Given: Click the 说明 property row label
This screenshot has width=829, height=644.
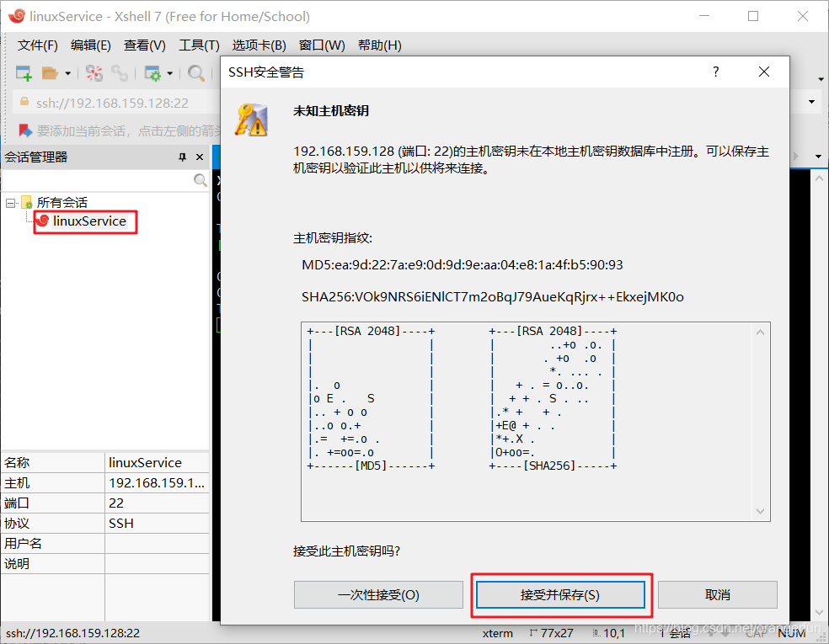Looking at the screenshot, I should click(17, 564).
